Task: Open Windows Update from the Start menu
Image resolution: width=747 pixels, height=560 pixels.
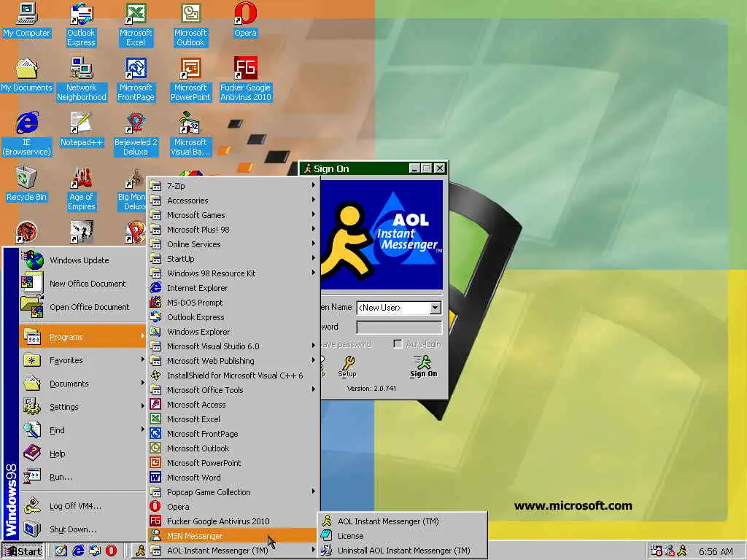Action: pyautogui.click(x=82, y=260)
